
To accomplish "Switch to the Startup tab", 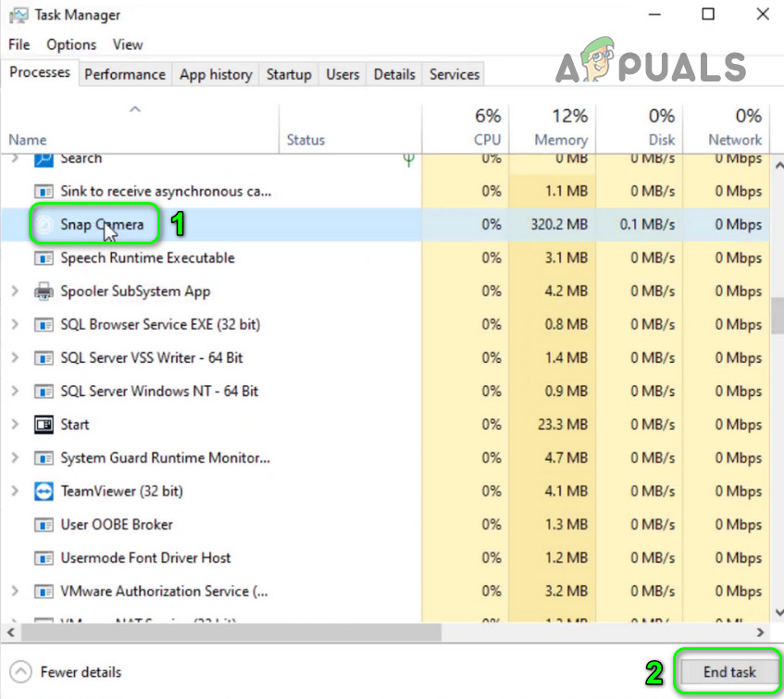I will [289, 74].
